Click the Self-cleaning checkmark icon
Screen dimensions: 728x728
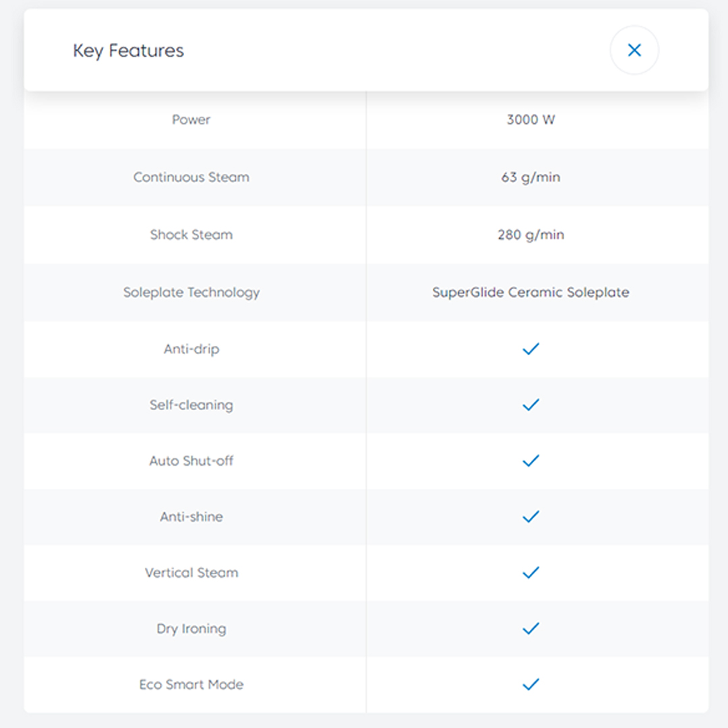pos(531,405)
